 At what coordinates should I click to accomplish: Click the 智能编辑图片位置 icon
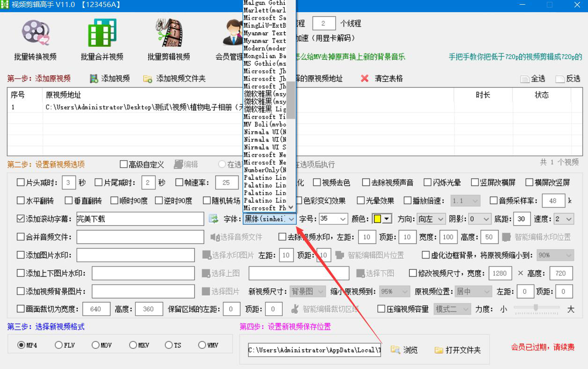339,255
